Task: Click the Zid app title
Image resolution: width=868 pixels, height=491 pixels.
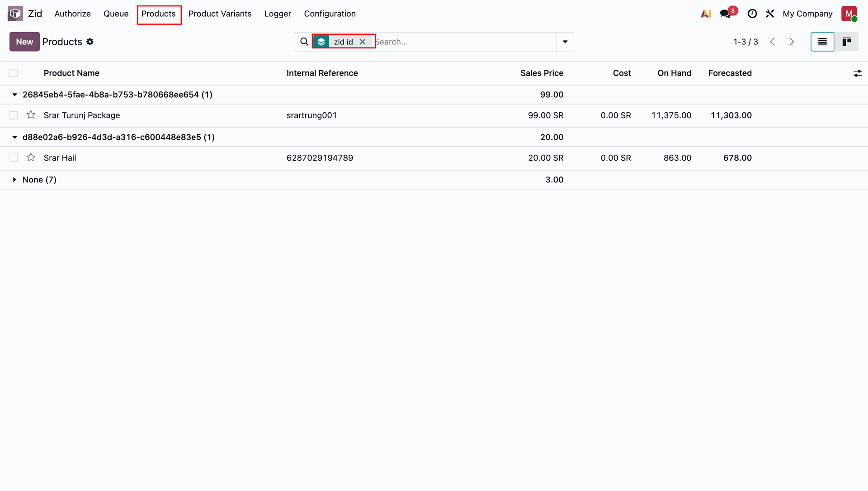Action: coord(35,14)
